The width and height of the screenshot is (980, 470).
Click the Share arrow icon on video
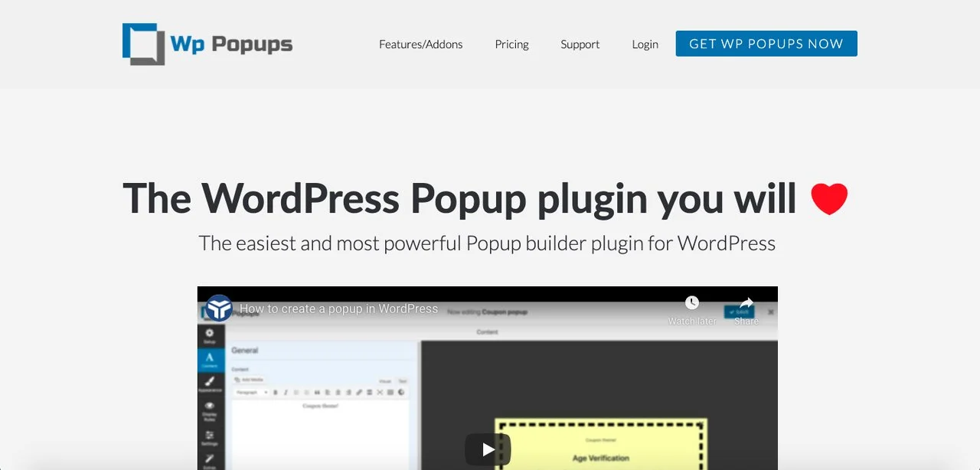(x=746, y=303)
